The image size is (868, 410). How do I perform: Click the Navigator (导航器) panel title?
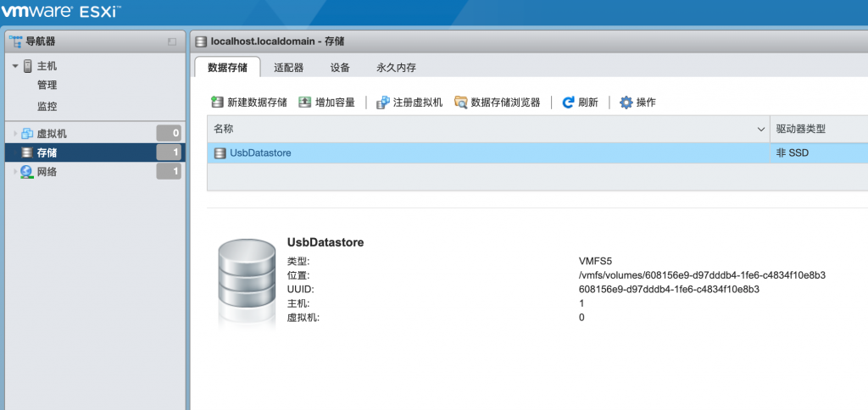[x=41, y=42]
